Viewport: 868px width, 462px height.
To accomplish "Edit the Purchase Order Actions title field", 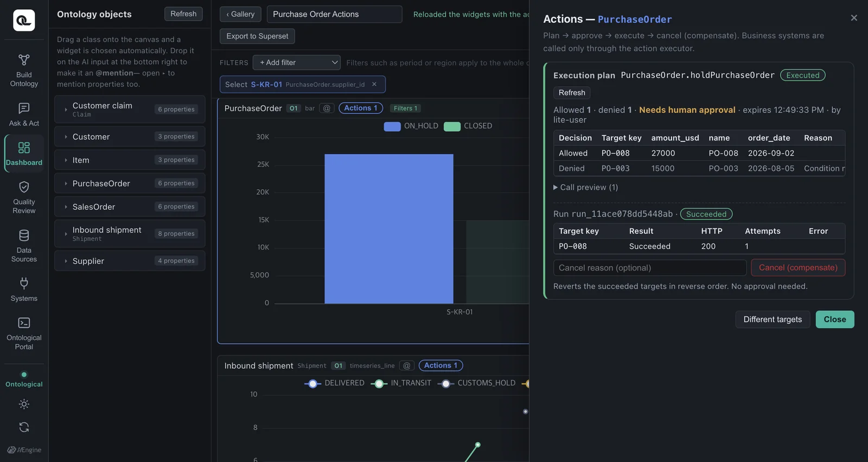I will pos(335,14).
